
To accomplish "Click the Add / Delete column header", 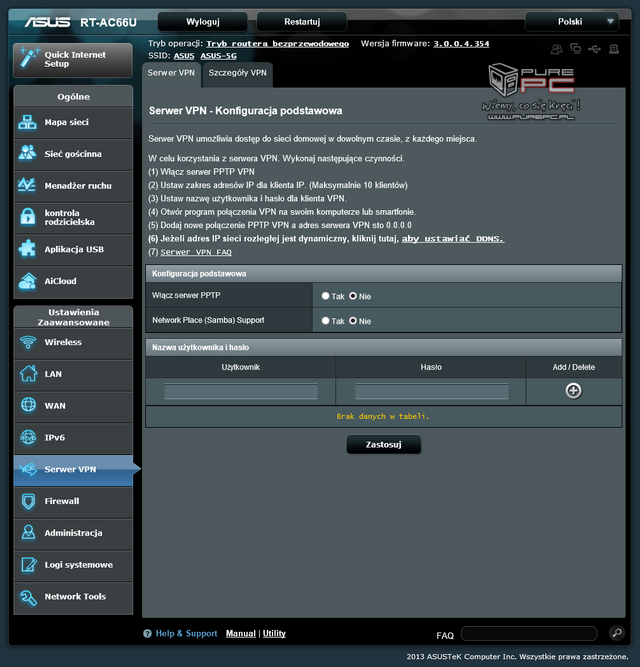I will (574, 367).
